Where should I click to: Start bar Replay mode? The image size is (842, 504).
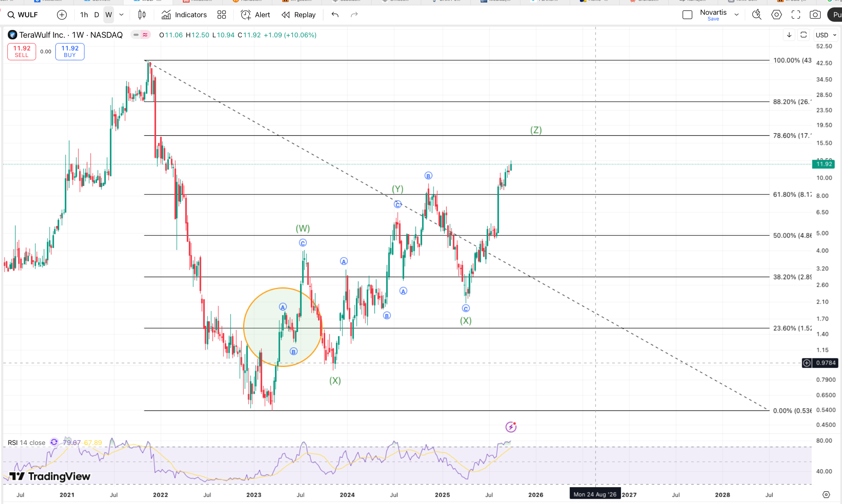tap(299, 15)
